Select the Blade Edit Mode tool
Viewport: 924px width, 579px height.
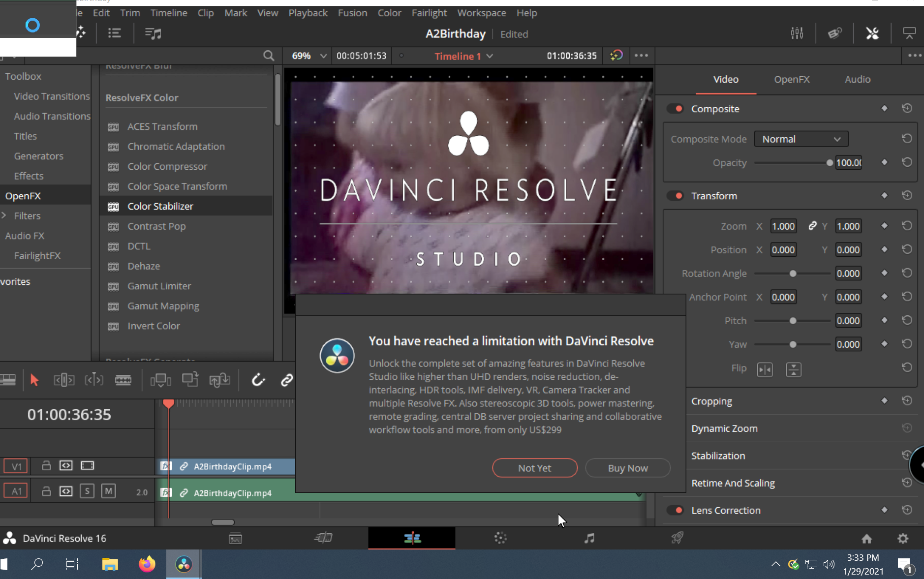(x=123, y=380)
